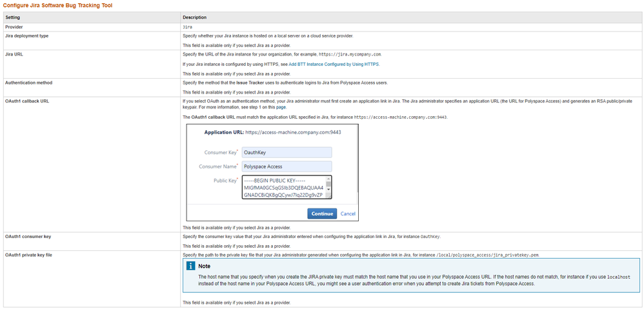
Task: Select the 'Jira URL' setting name
Action: 14,55
